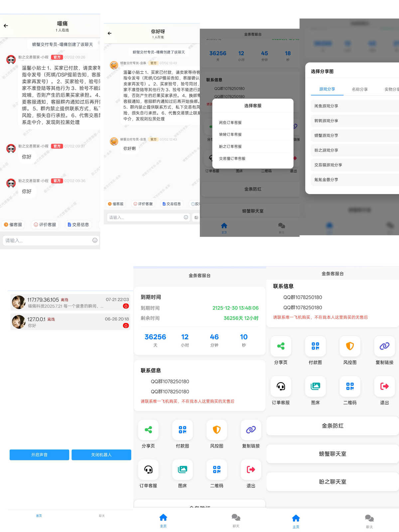Go back from the 喵痛 chat
399x532 pixels.
[6, 26]
